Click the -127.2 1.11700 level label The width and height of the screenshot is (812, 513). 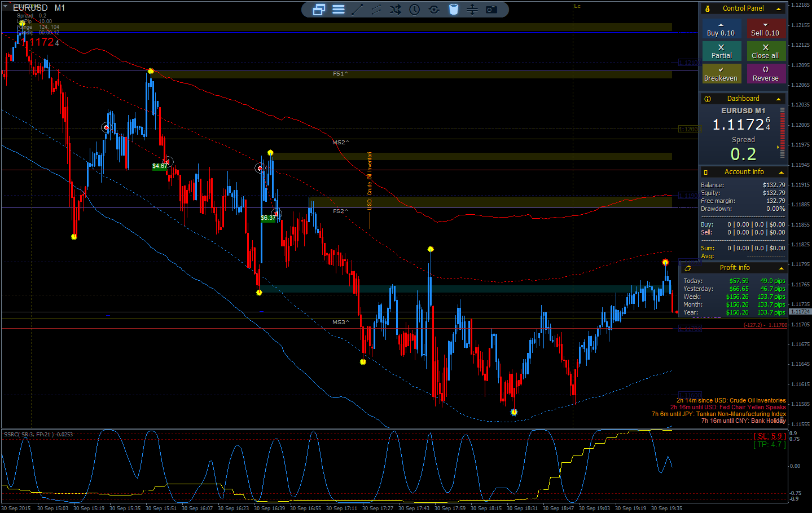tap(765, 325)
